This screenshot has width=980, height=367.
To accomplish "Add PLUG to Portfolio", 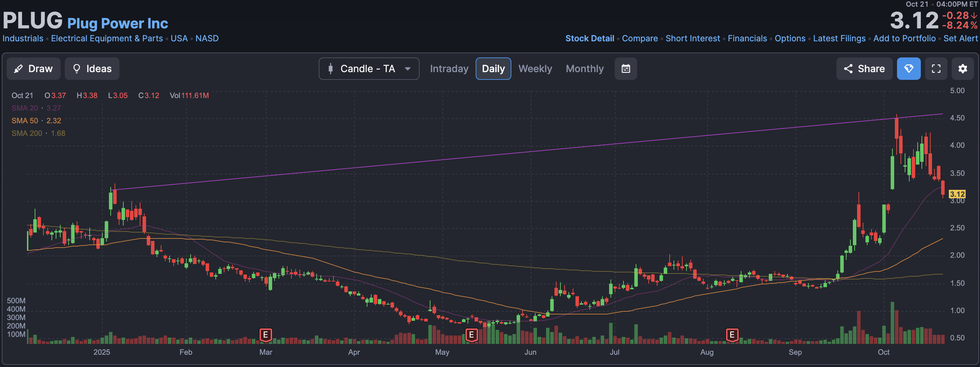I will [904, 39].
